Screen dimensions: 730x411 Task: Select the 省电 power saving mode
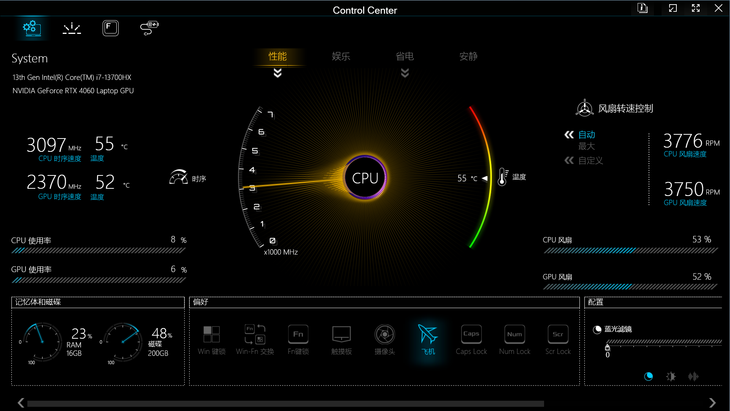pyautogui.click(x=405, y=56)
